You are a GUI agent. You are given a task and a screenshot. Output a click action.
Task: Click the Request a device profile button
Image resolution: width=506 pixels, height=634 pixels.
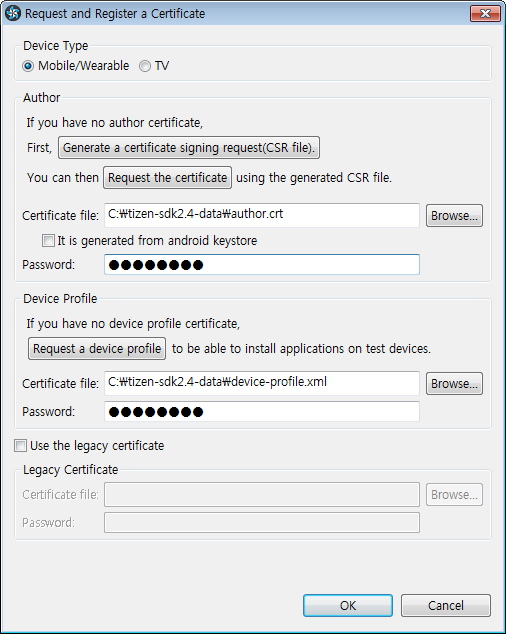point(97,349)
